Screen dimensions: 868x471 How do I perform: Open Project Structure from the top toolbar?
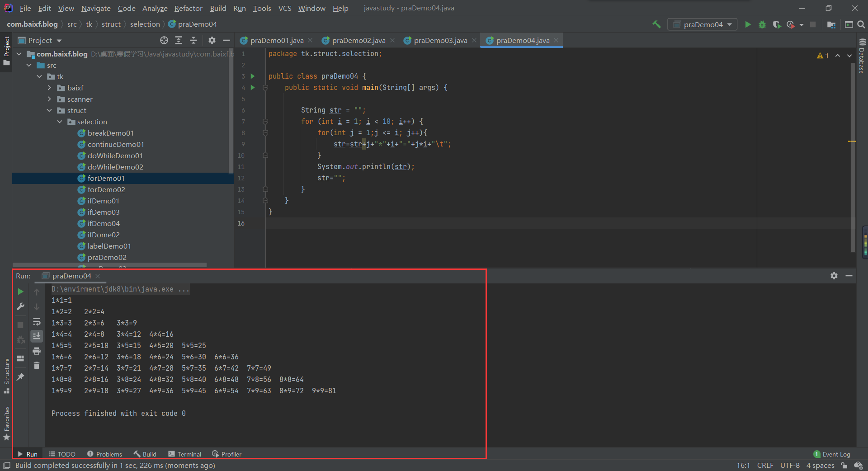[x=831, y=24]
